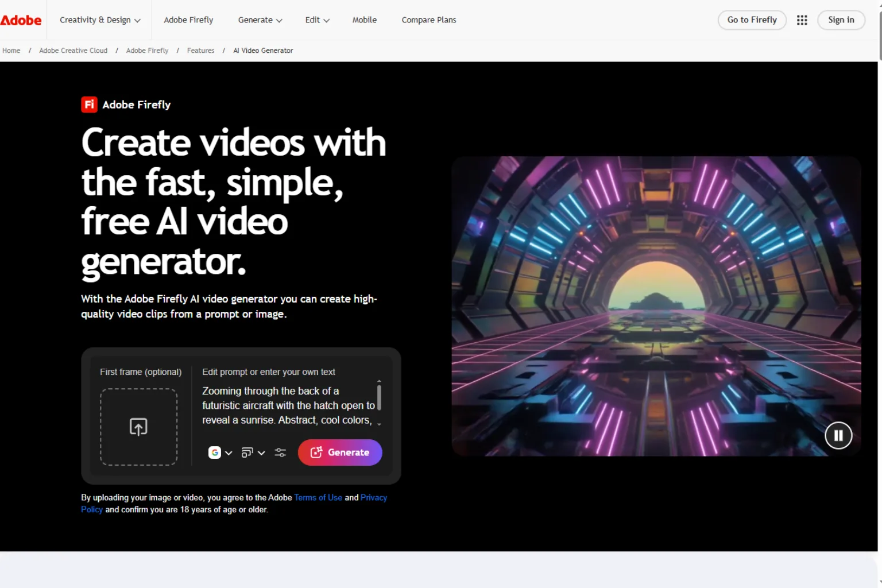Click the 'First frame (optional)' label
Viewport: 882px width, 588px height.
coord(141,372)
